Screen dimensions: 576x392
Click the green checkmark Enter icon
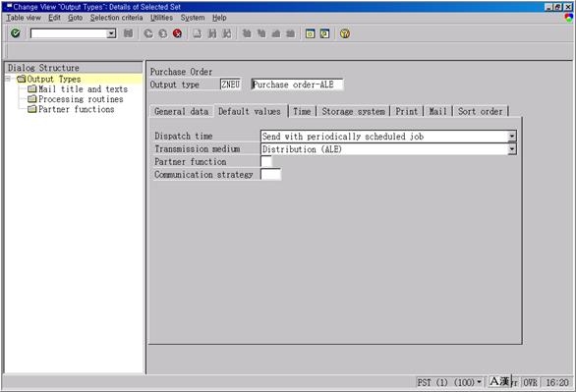[15, 33]
